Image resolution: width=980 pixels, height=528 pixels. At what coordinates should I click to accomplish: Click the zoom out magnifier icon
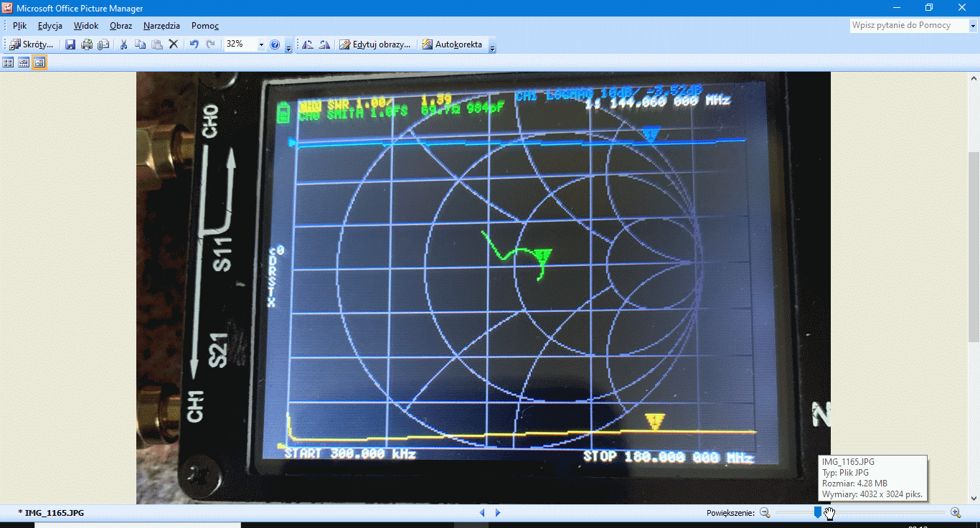tap(765, 512)
